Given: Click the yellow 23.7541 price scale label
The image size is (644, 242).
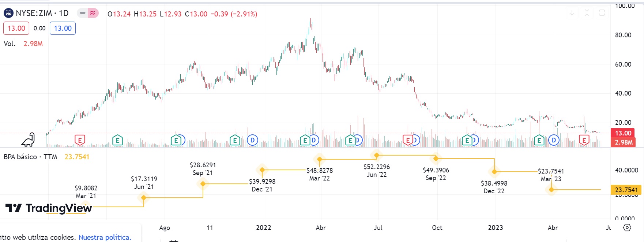Looking at the screenshot, I should coord(626,190).
